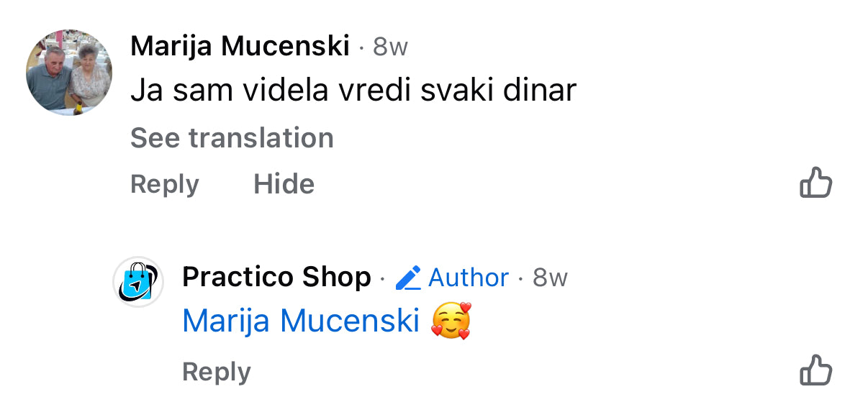The width and height of the screenshot is (868, 420).
Task: Click the smiling hearts emoji
Action: (451, 321)
